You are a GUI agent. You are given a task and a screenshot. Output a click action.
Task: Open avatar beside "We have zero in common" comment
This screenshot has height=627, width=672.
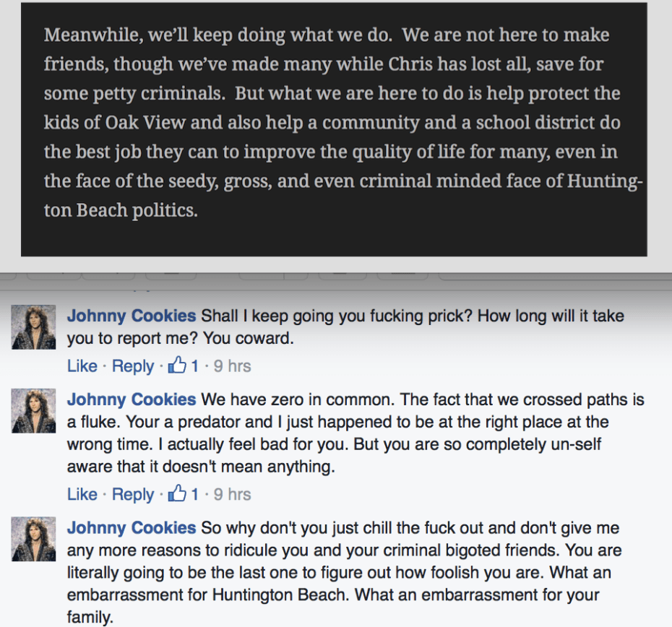[x=33, y=410]
